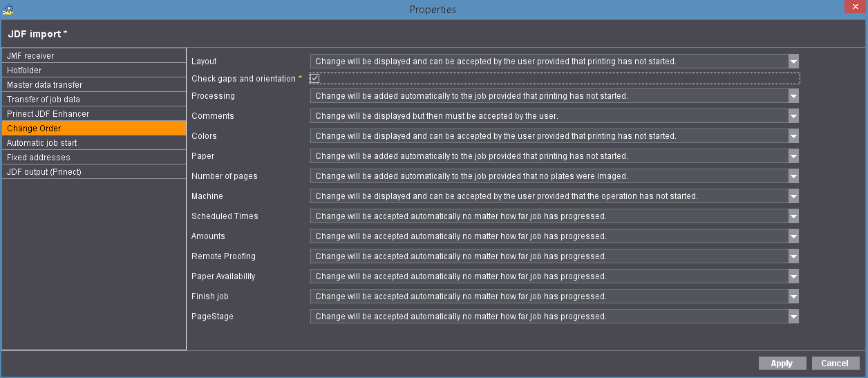Expand the Number of pages dropdown

click(793, 176)
